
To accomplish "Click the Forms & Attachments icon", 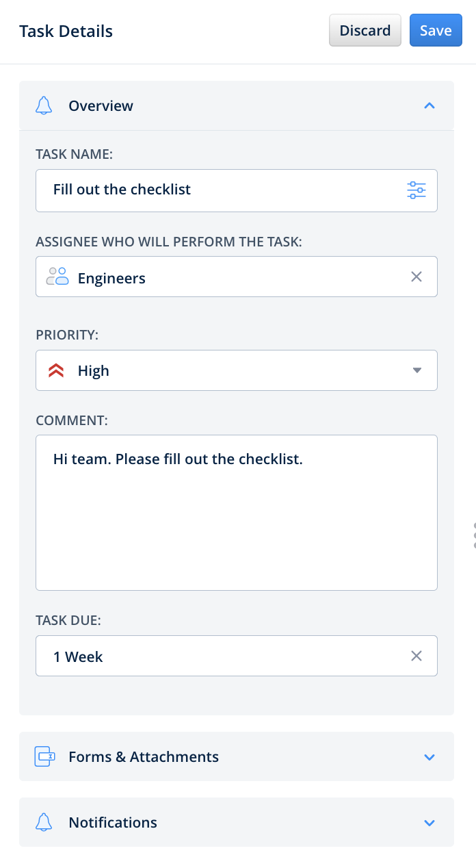I will click(44, 756).
